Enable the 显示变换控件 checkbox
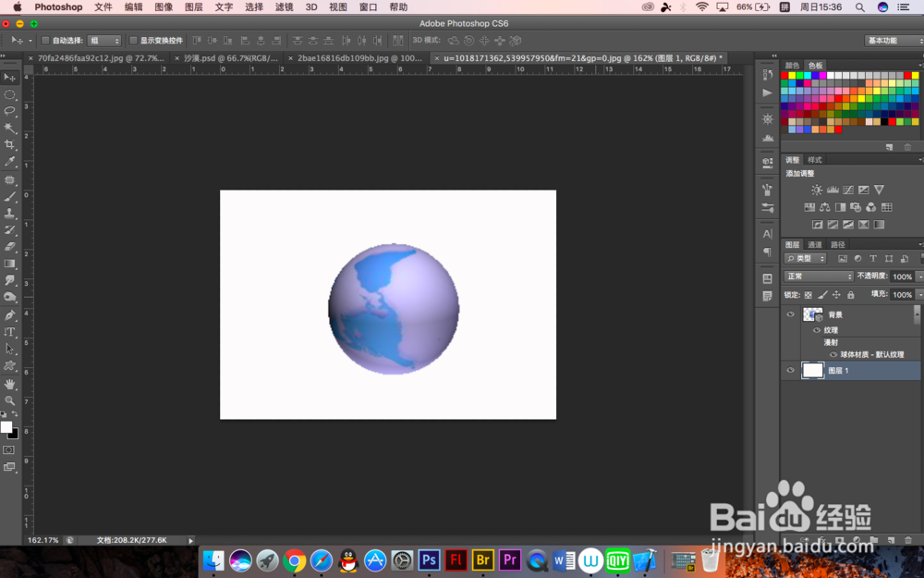Image resolution: width=924 pixels, height=578 pixels. [133, 41]
